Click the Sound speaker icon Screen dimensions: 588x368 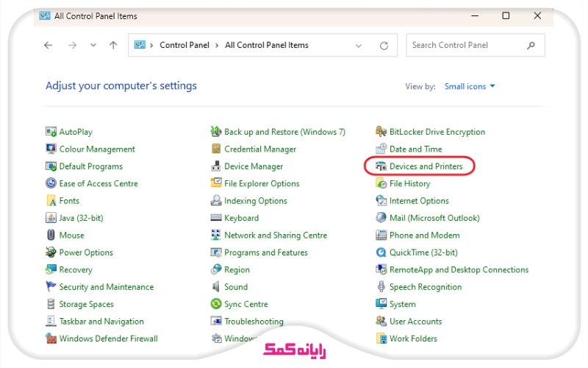[x=216, y=287]
